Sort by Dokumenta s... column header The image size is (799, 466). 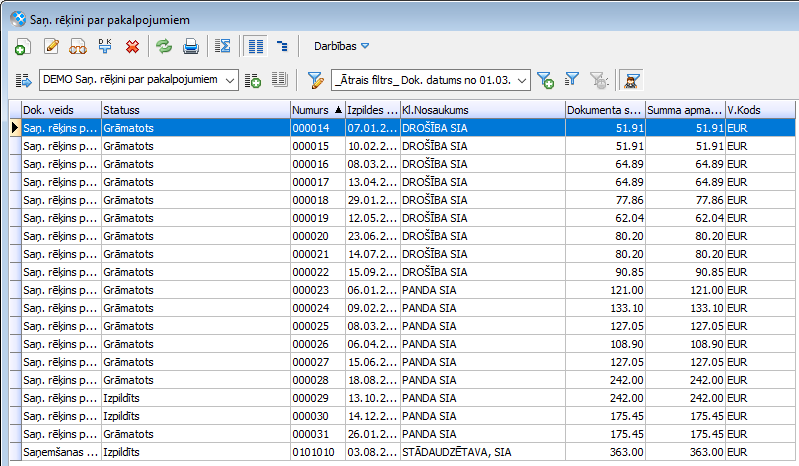pos(605,110)
